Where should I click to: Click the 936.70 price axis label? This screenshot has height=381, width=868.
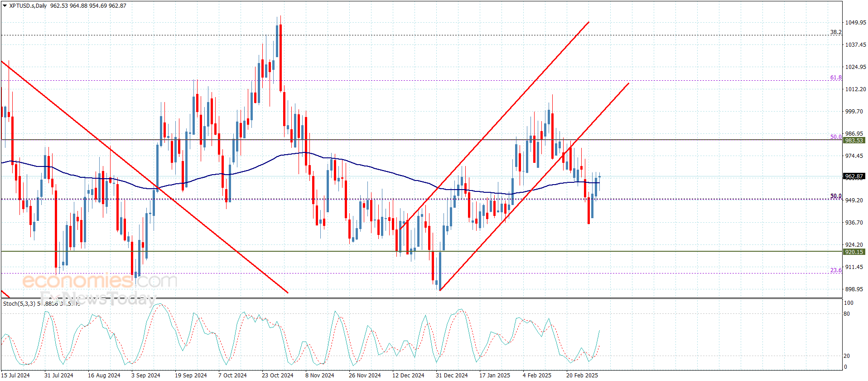(854, 223)
